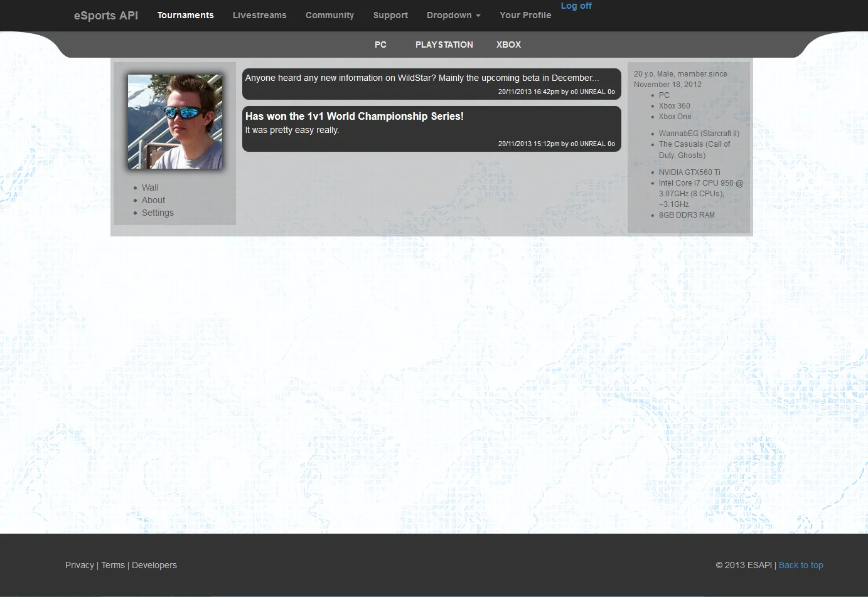
Task: Open the About section in sidebar
Action: pyautogui.click(x=153, y=200)
